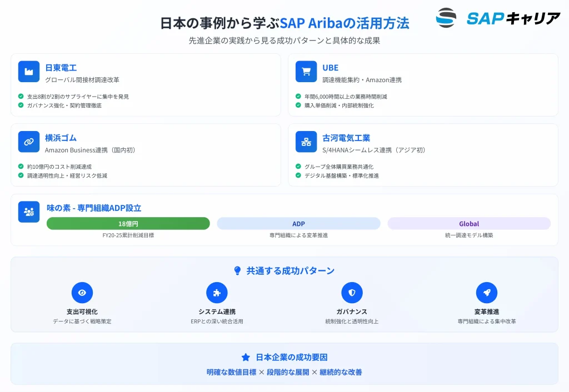Click the text Amazon Business連携（国内初）
The image size is (569, 392).
(90, 150)
